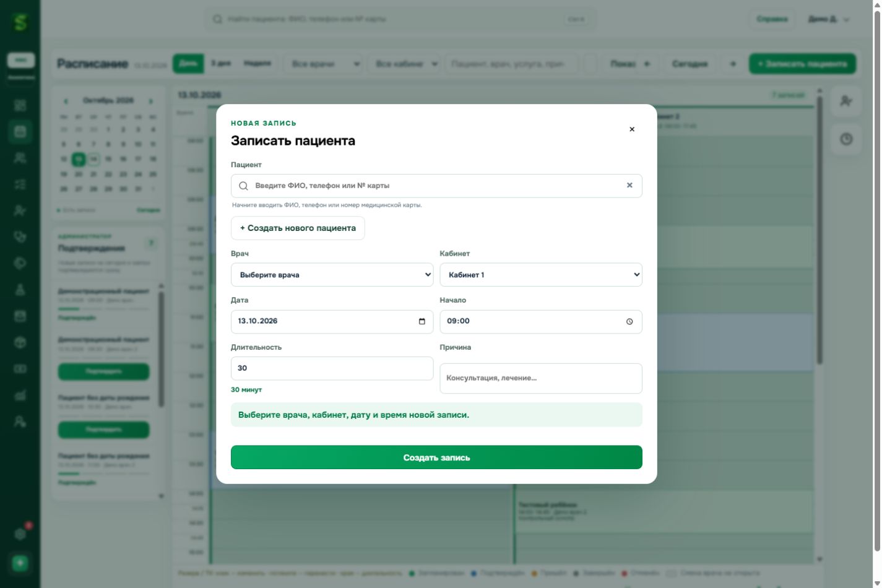Click the green Записать пациента toolbar button
882x588 pixels.
[x=803, y=64]
